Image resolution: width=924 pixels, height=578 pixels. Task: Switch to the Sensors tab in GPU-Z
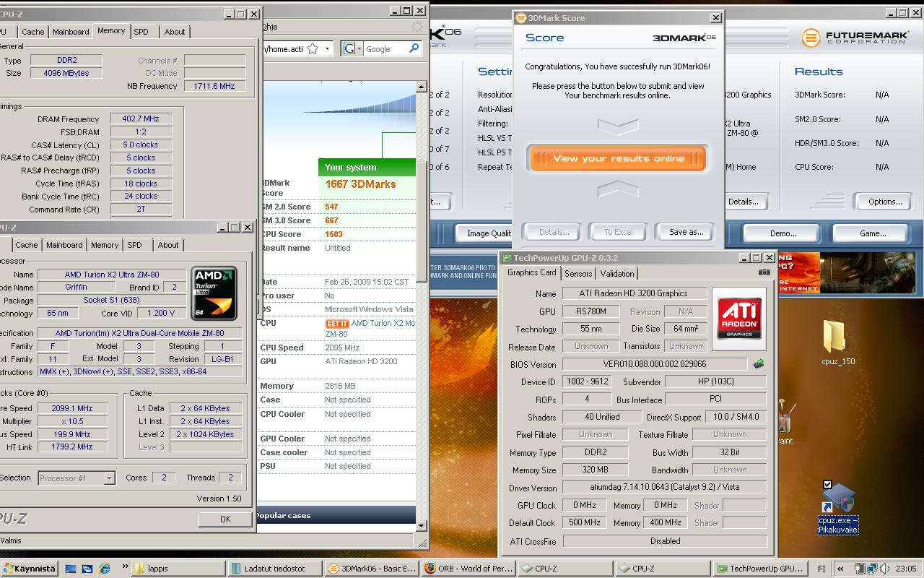(578, 274)
